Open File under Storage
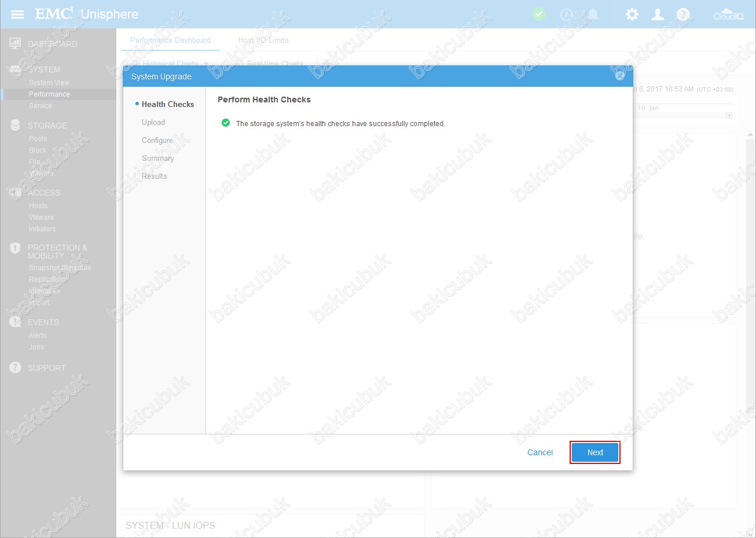 click(35, 162)
